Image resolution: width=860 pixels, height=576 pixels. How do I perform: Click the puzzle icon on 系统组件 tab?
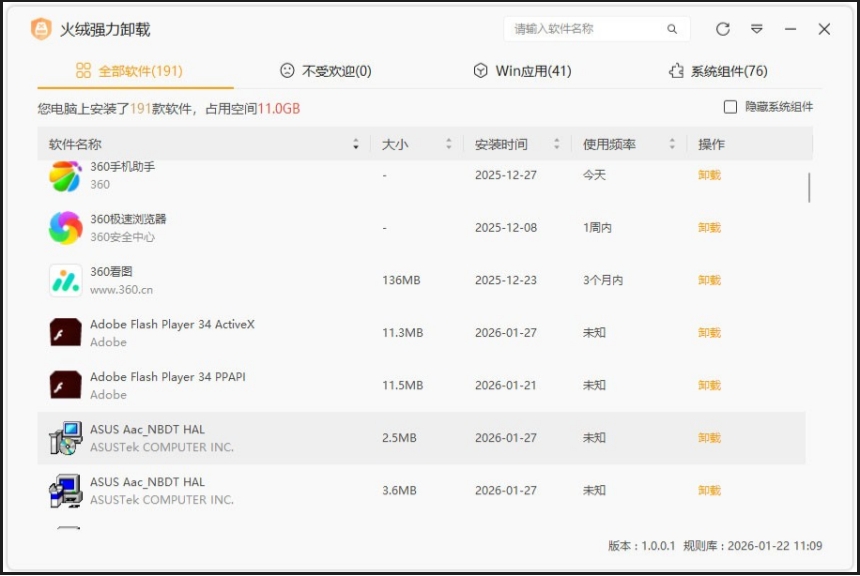tap(676, 70)
